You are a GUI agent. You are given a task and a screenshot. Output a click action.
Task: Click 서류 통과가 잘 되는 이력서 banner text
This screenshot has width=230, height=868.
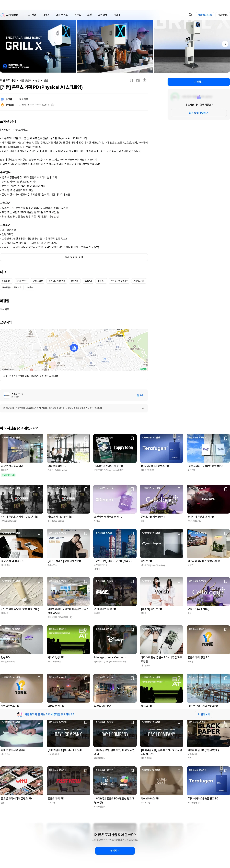49,714
